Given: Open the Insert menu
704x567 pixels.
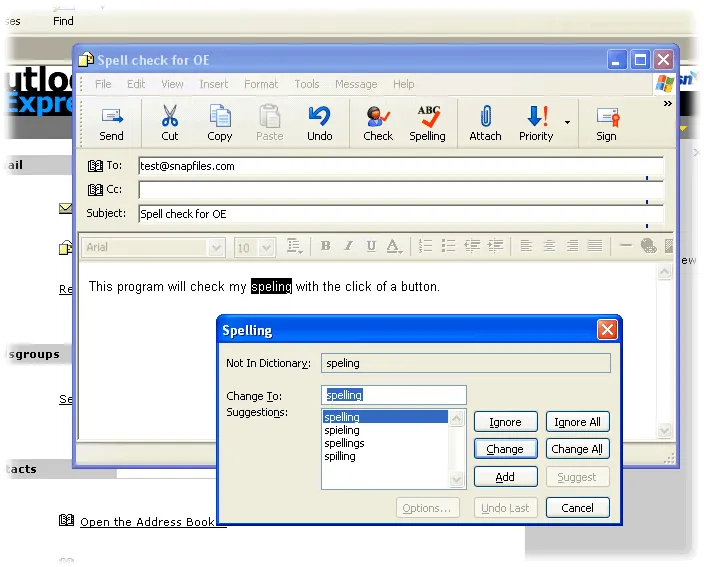Looking at the screenshot, I should pos(214,84).
